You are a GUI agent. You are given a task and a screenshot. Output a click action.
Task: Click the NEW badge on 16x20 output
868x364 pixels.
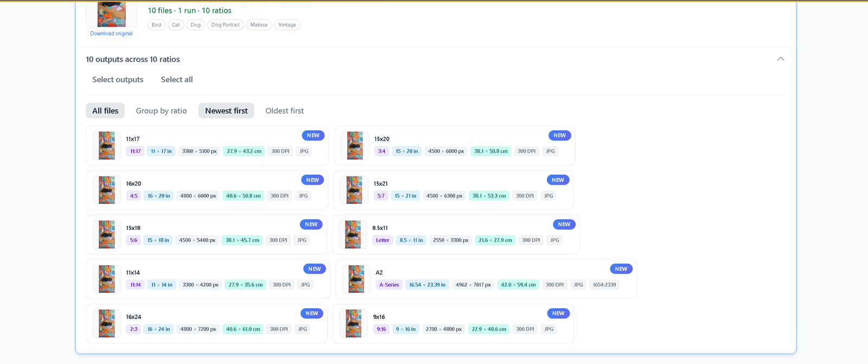click(312, 180)
